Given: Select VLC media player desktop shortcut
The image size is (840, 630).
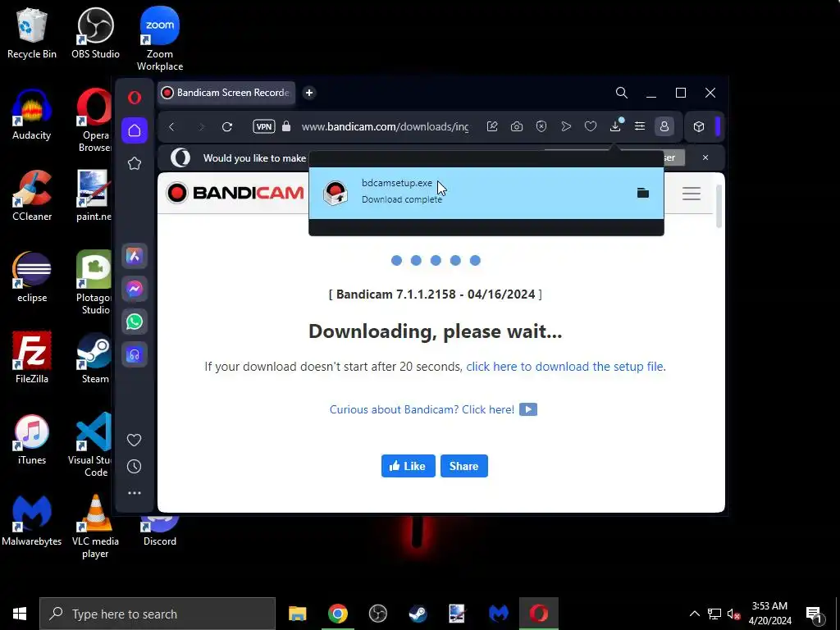Looking at the screenshot, I should point(95,527).
